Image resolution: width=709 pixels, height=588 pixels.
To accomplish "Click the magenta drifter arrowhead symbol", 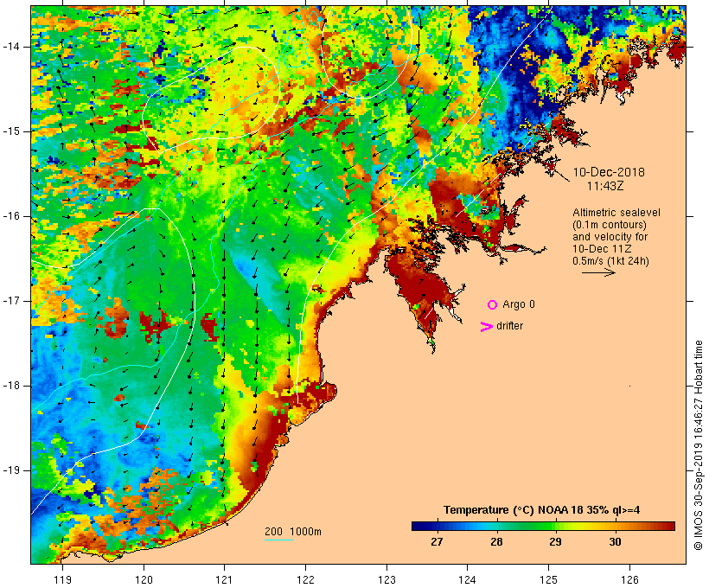I will pyautogui.click(x=487, y=327).
